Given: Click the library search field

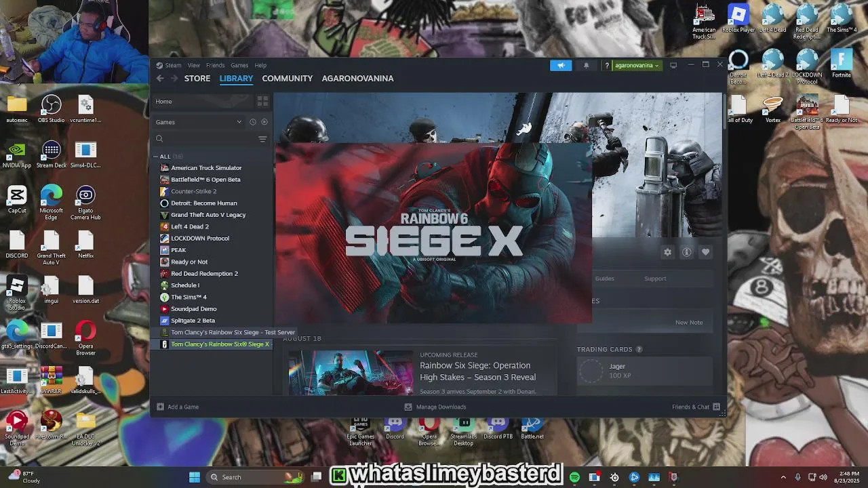Looking at the screenshot, I should [x=204, y=139].
